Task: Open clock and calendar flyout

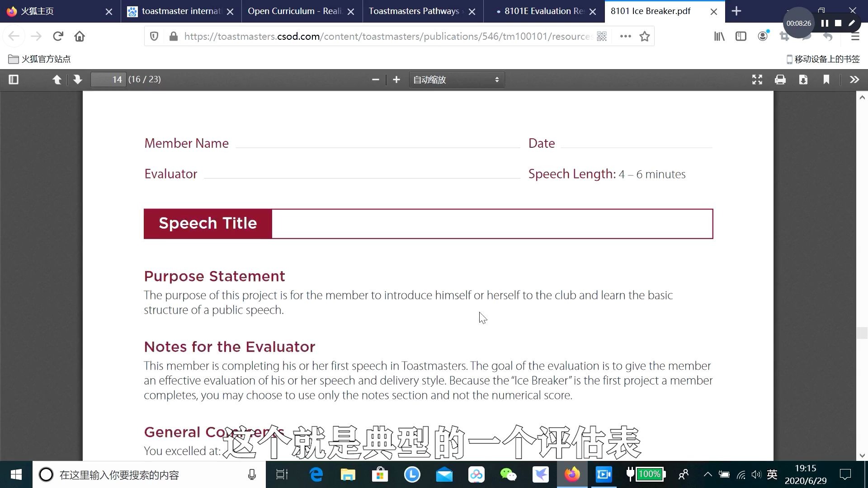Action: pyautogui.click(x=806, y=474)
